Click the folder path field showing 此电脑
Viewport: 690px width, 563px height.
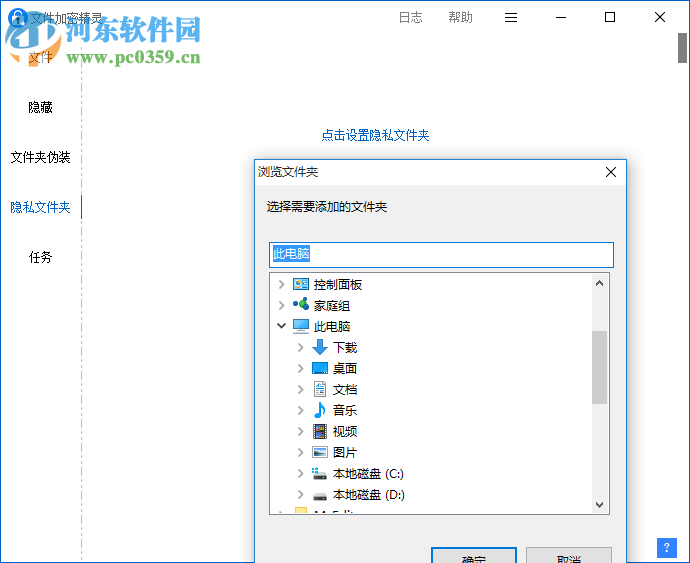pos(441,254)
